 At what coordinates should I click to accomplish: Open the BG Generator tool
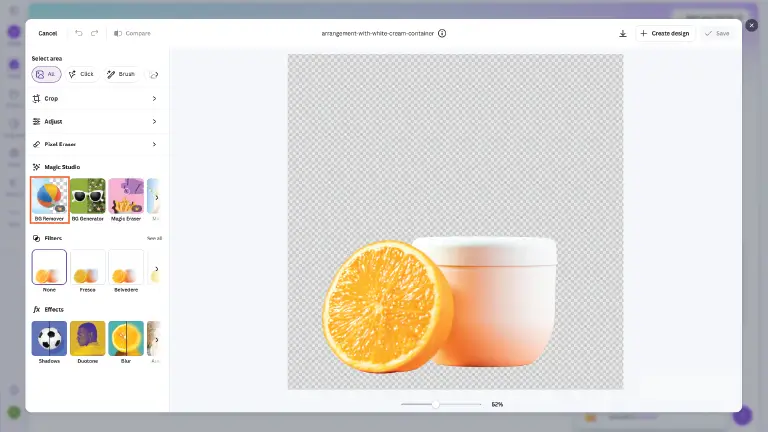click(x=88, y=200)
